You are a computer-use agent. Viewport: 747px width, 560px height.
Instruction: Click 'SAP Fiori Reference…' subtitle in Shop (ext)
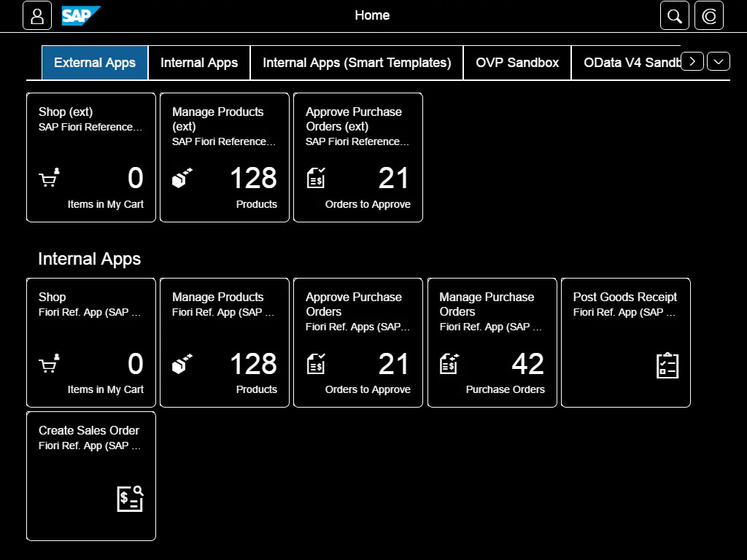pyautogui.click(x=90, y=127)
